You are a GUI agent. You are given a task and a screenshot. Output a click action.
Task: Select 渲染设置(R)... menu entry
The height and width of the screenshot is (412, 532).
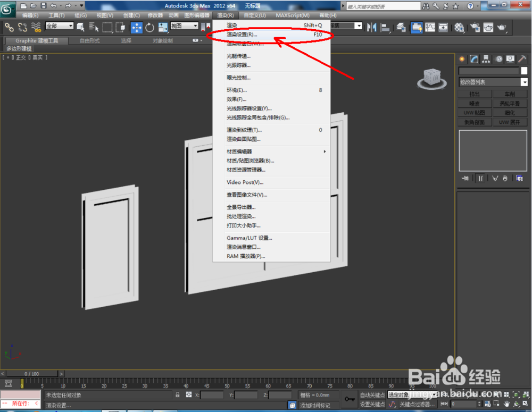coord(271,35)
